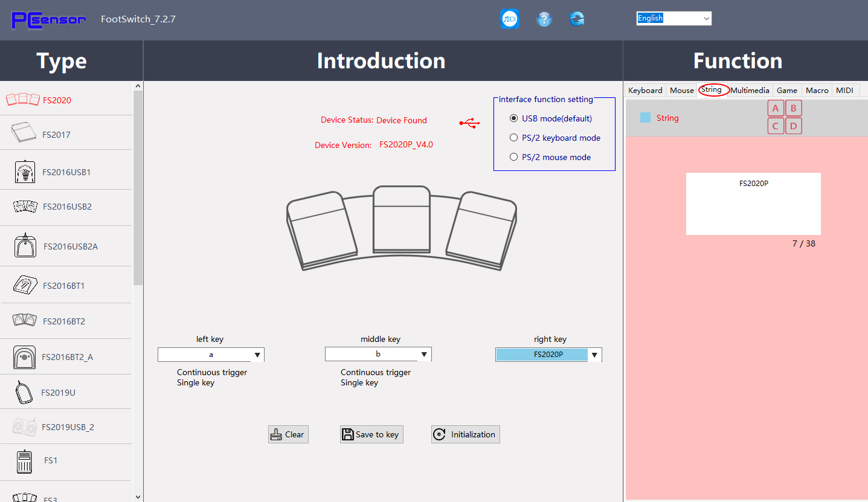Open the left key dropdown arrow
Screen dimensions: 868x502
[258, 355]
